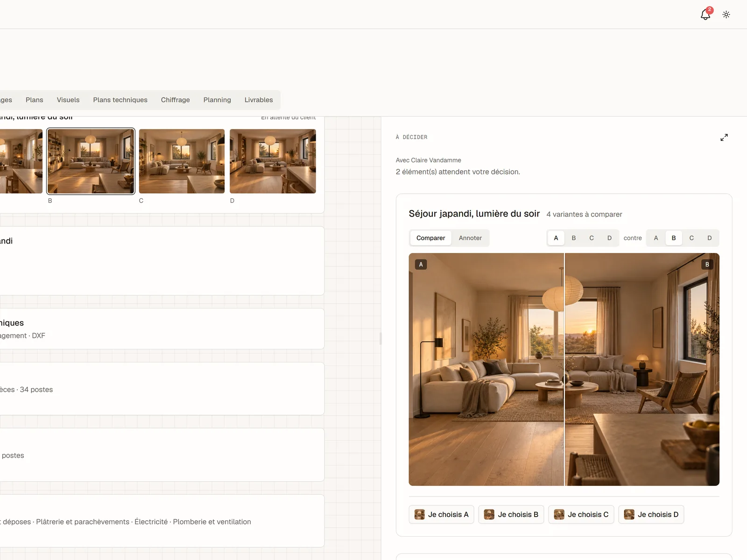The width and height of the screenshot is (747, 560).
Task: Choose variant C with Je choisis C
Action: coord(581,514)
